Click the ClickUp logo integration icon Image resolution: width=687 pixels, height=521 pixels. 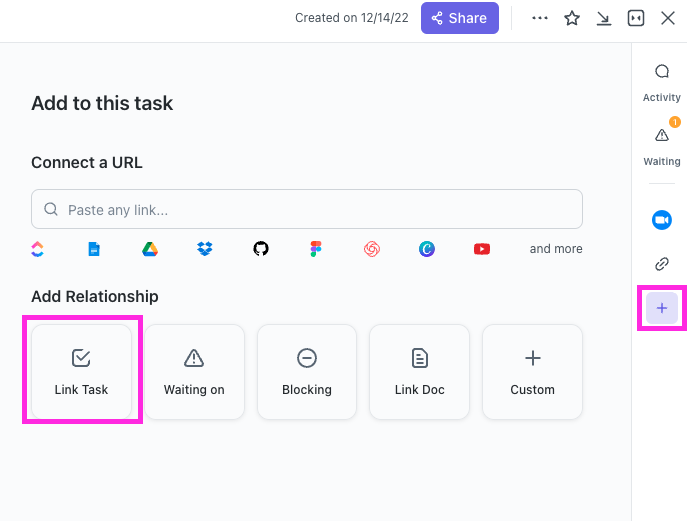coord(38,249)
